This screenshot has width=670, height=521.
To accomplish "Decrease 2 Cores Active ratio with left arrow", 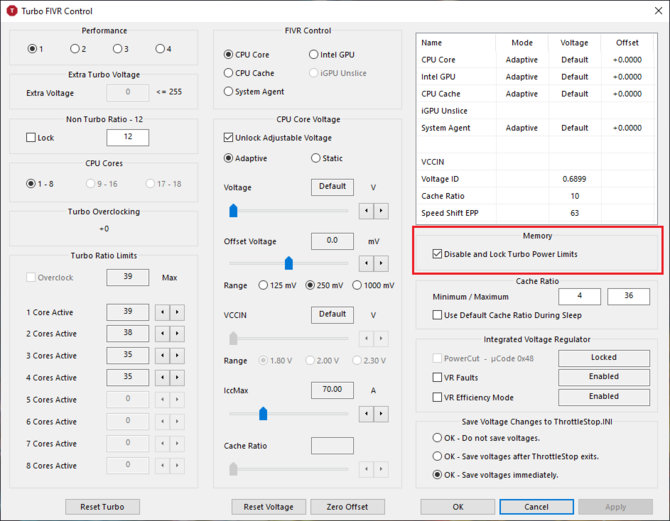I will click(162, 333).
